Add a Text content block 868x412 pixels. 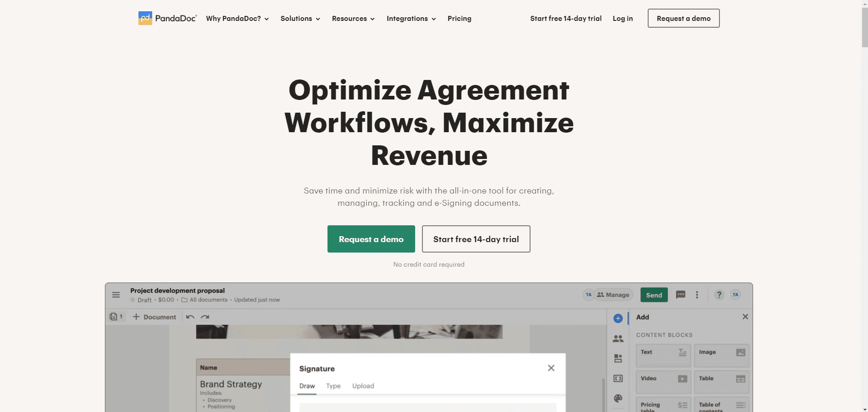[x=663, y=355]
